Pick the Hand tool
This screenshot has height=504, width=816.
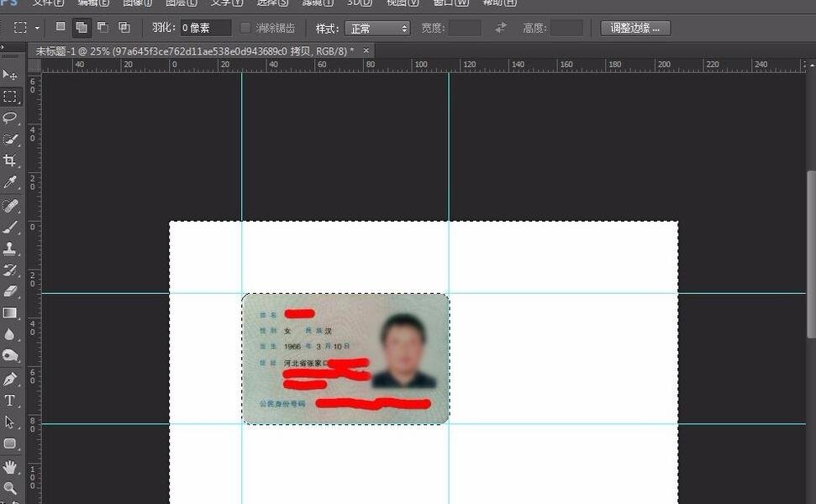point(11,468)
